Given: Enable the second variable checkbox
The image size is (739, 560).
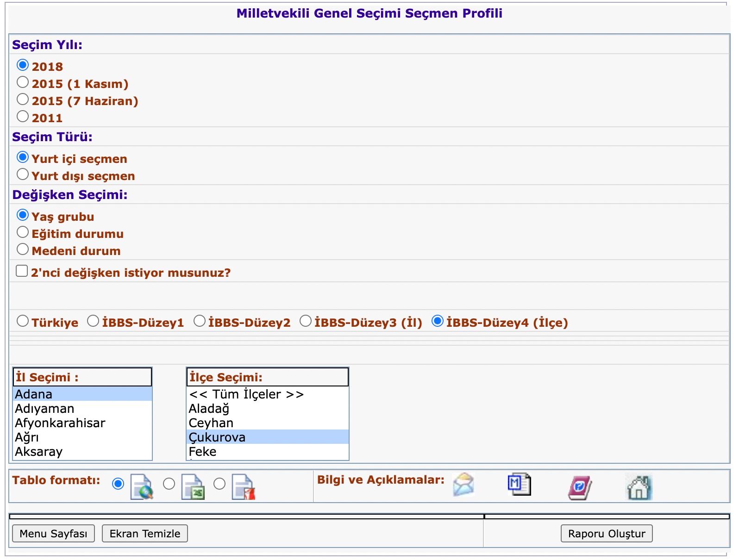Looking at the screenshot, I should pos(22,271).
